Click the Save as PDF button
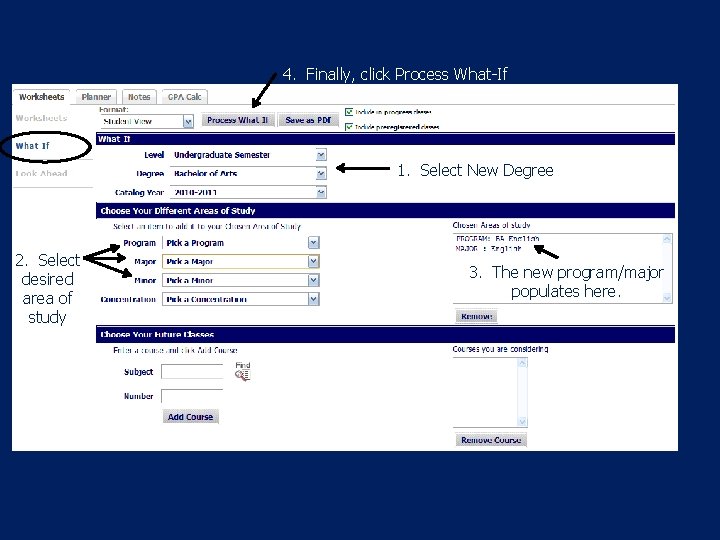 [308, 120]
